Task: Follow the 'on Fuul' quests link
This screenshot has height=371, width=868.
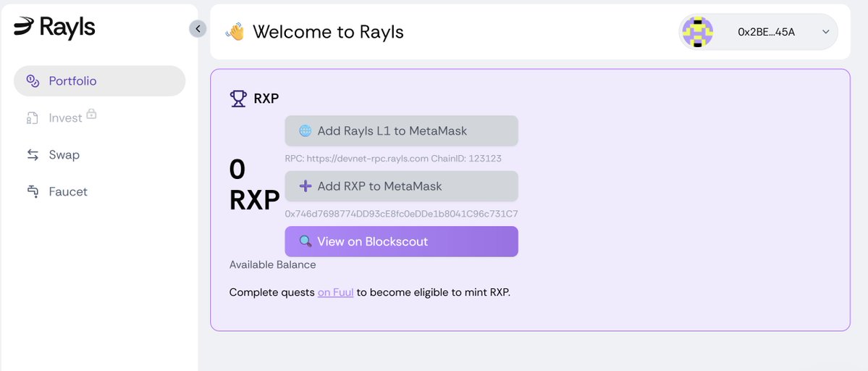Action: (335, 293)
